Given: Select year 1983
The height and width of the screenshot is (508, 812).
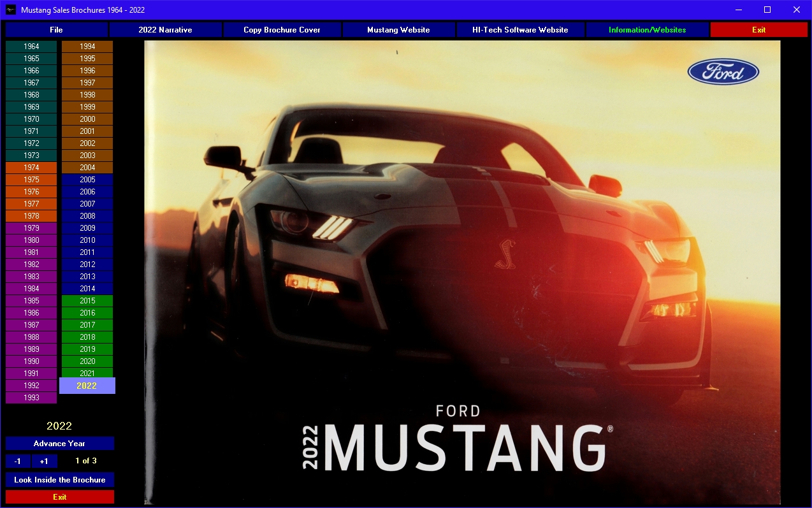Looking at the screenshot, I should [x=31, y=277].
